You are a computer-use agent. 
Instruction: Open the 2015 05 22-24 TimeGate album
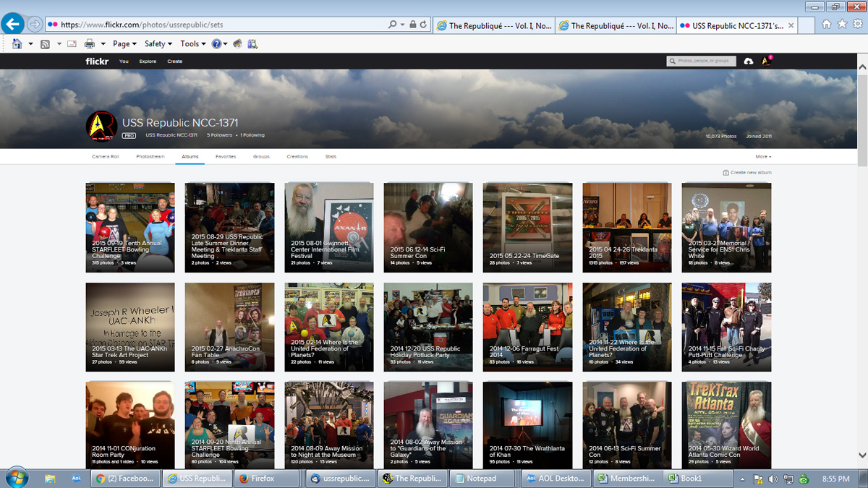(527, 227)
